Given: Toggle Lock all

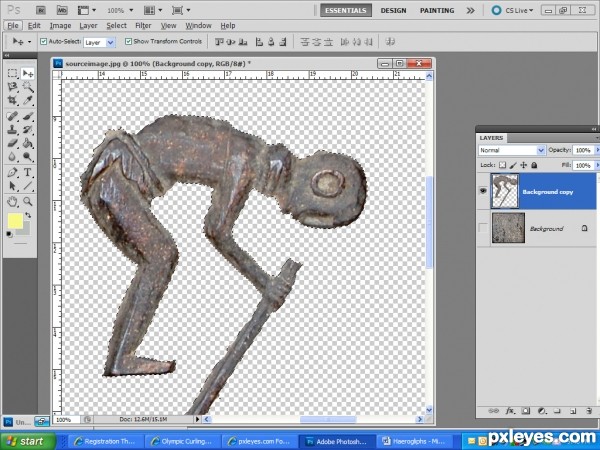Looking at the screenshot, I should pyautogui.click(x=534, y=165).
